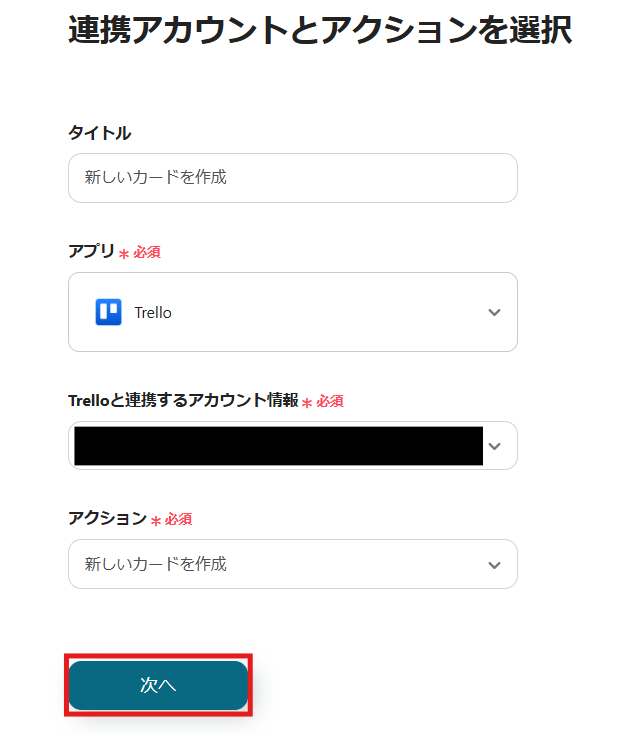Expand the アプリ dropdown chevron arrow
This screenshot has width=641, height=735.
click(494, 312)
